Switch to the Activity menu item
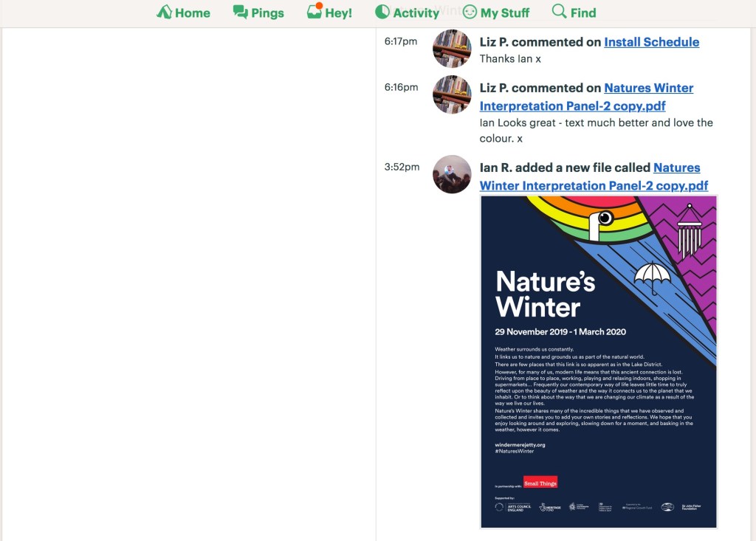This screenshot has height=541, width=756. point(408,13)
